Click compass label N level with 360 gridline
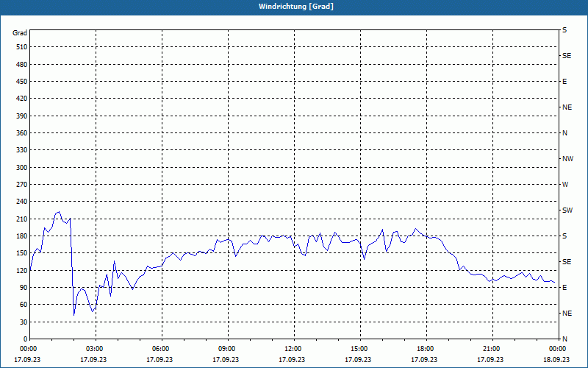This screenshot has width=588, height=368. tap(565, 133)
